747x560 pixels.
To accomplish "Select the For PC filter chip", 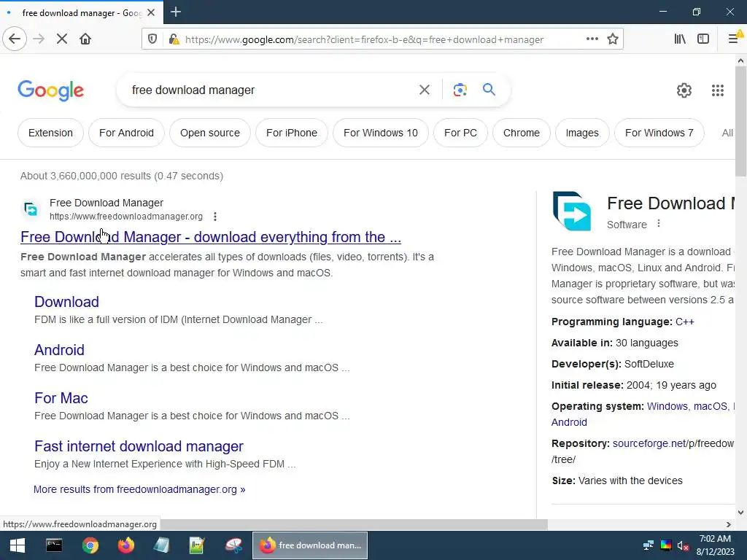I will click(460, 133).
